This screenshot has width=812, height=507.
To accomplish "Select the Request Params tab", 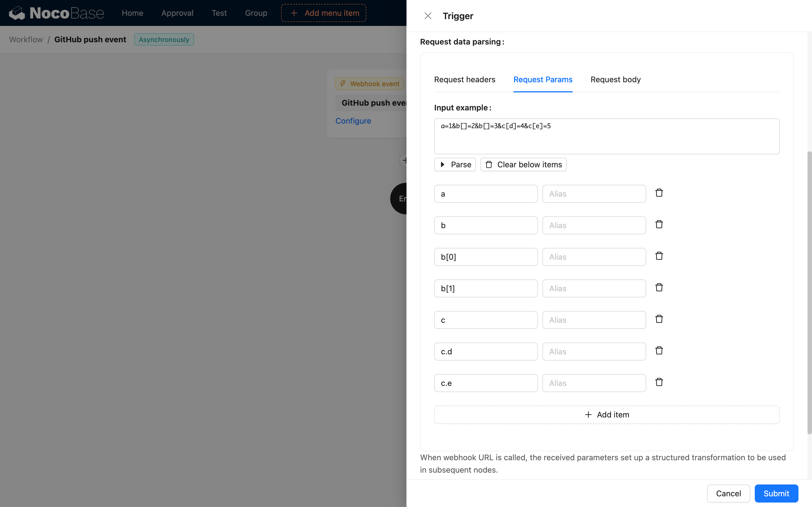I will (x=542, y=79).
